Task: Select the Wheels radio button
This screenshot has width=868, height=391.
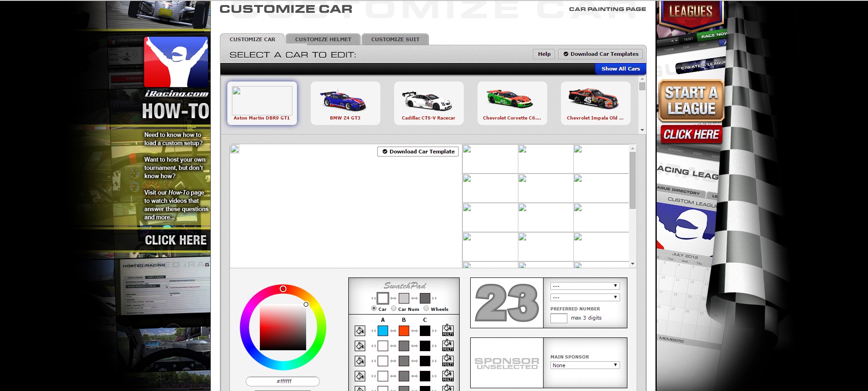Action: point(426,309)
